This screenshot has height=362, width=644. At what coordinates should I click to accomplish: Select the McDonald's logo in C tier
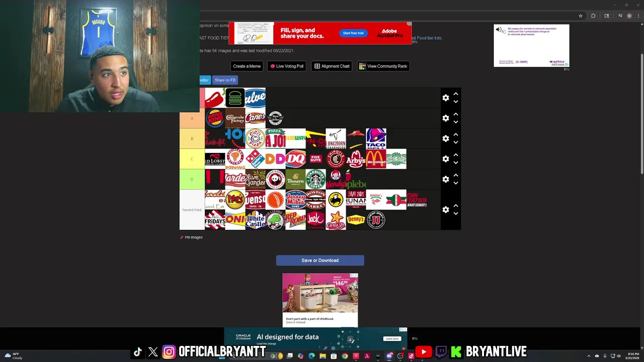coord(376,159)
